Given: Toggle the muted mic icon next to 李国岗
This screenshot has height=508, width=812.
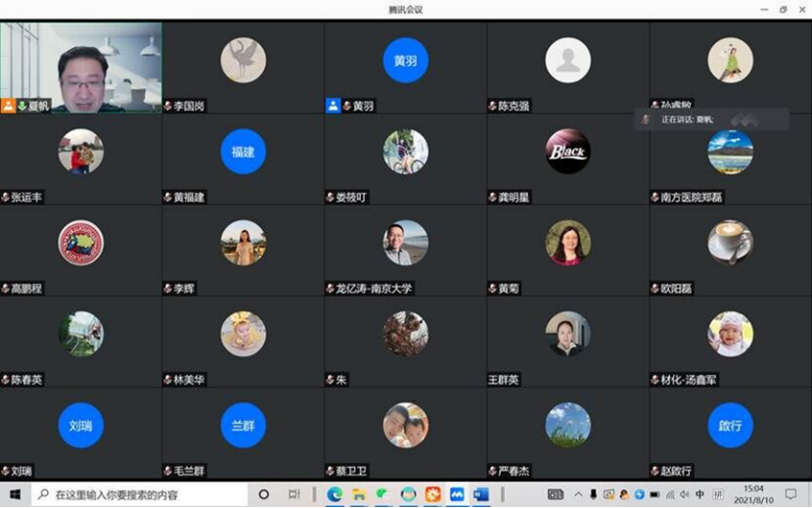Looking at the screenshot, I should tap(168, 106).
